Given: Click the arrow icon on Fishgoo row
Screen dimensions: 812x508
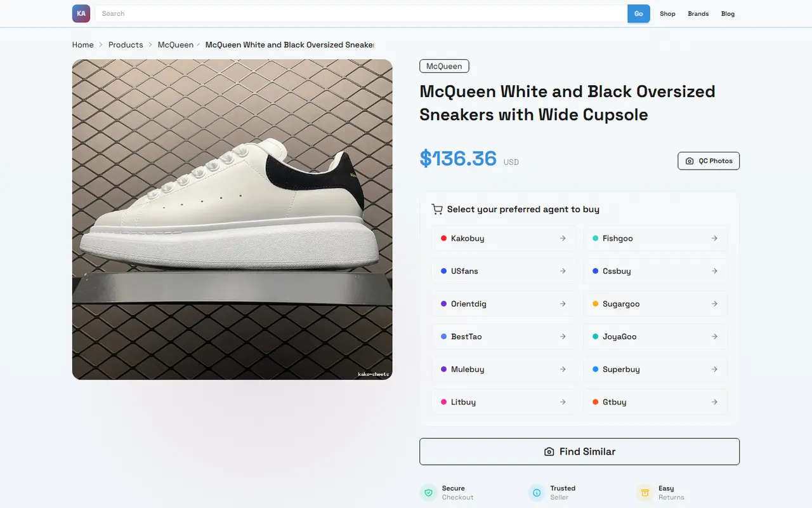Looking at the screenshot, I should coord(714,238).
